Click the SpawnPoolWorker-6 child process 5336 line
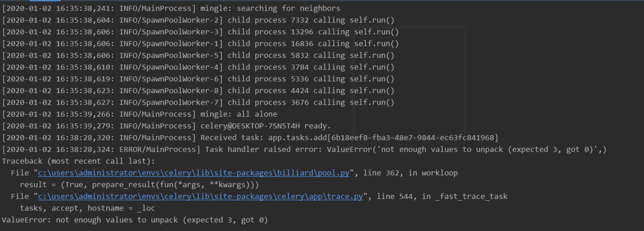The image size is (644, 231). pos(198,79)
